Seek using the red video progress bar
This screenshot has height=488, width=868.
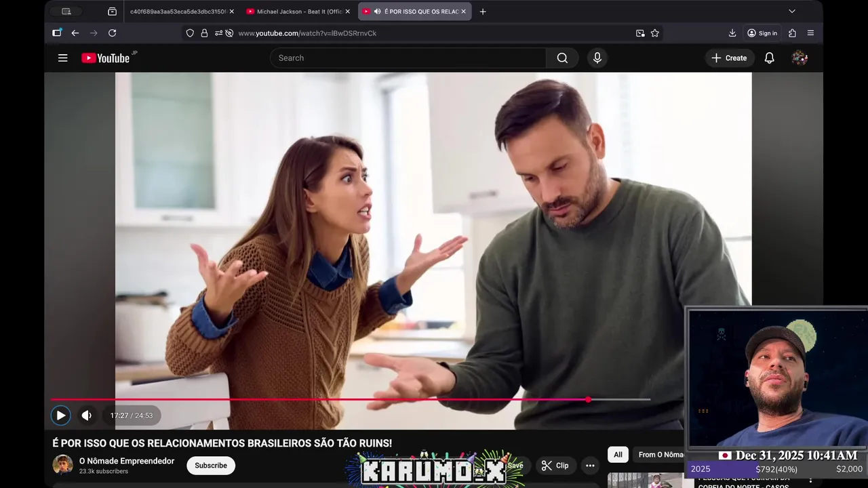pos(351,400)
